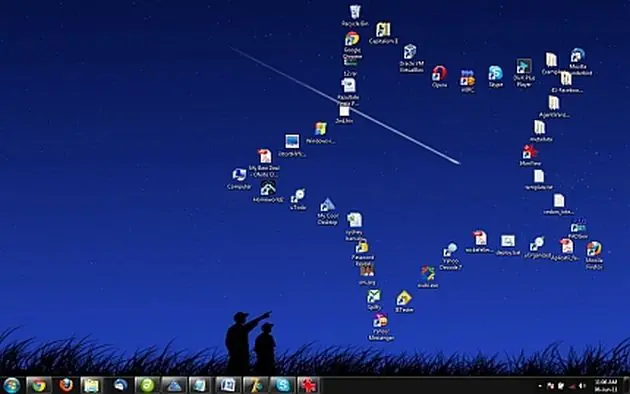Open the Start menu orb

point(12,386)
